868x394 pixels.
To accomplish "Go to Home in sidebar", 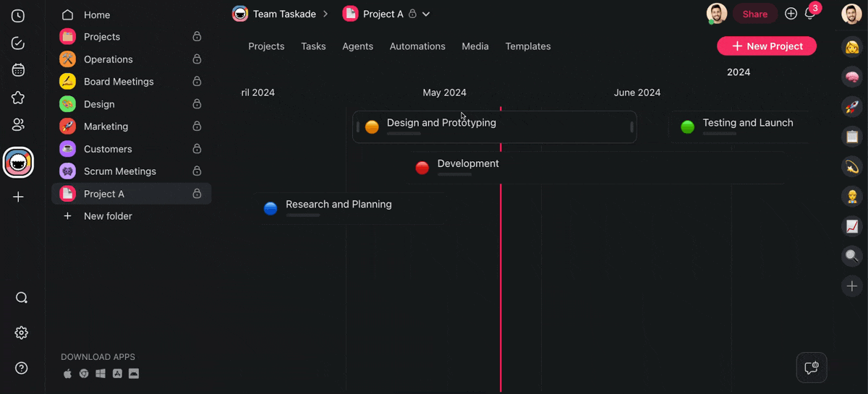I will tap(97, 14).
